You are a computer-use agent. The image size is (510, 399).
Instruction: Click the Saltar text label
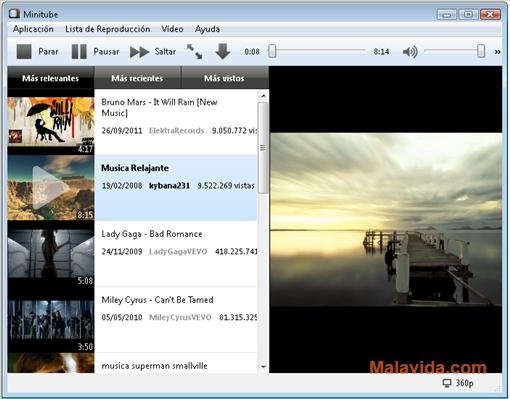pyautogui.click(x=165, y=52)
